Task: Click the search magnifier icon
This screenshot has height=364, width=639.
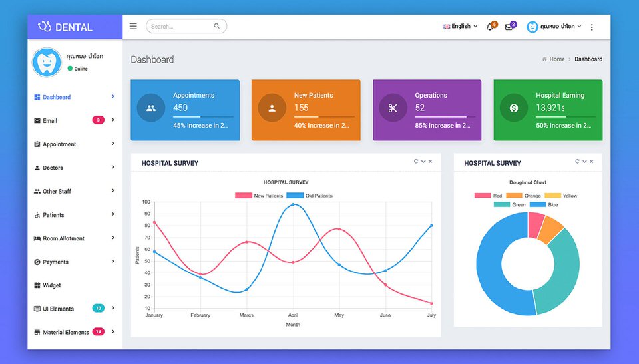Action: [217, 26]
